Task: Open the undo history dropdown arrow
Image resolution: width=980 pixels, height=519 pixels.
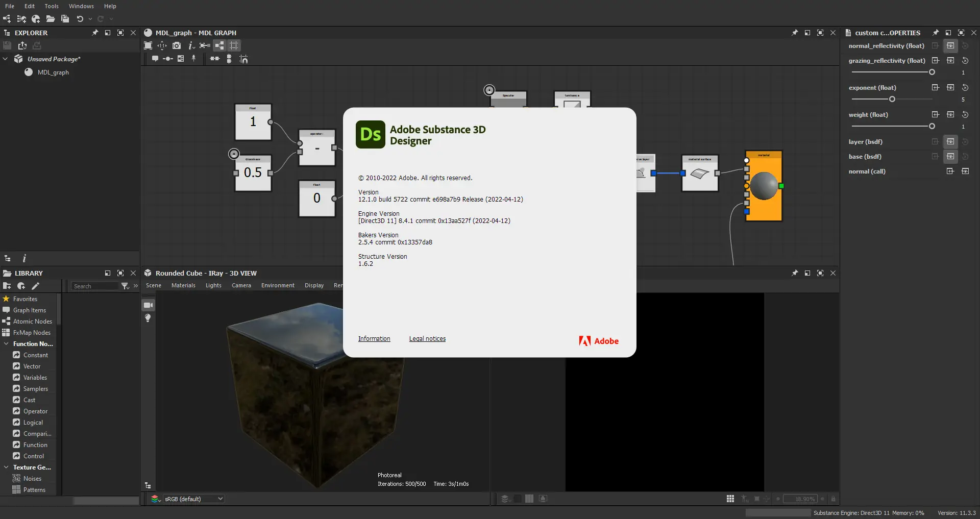Action: coord(90,19)
